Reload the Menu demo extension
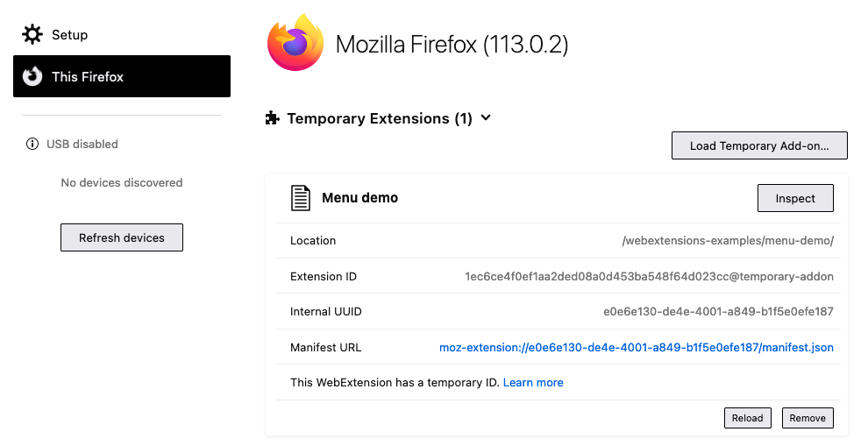Screen dimensions: 868x446 [747, 418]
